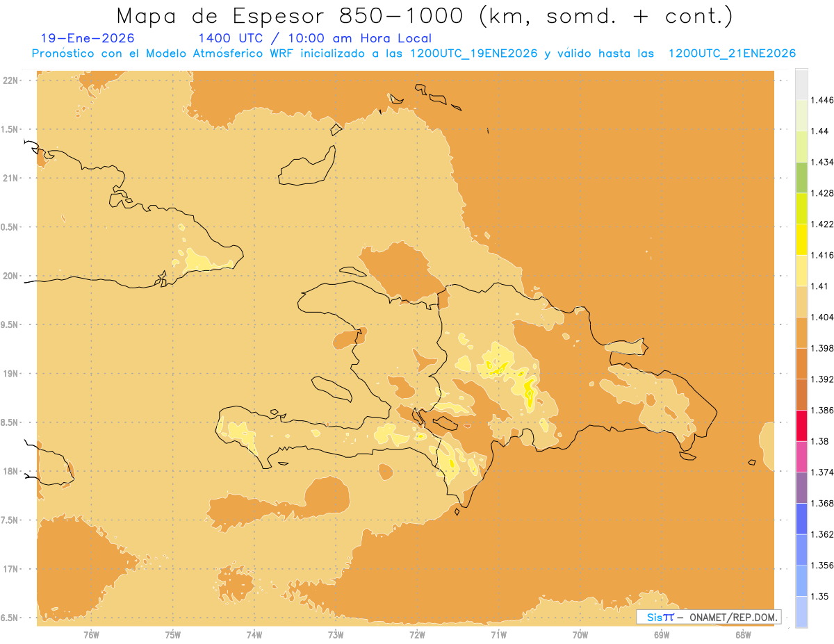Click the "17N" latitude axis label

10,569
